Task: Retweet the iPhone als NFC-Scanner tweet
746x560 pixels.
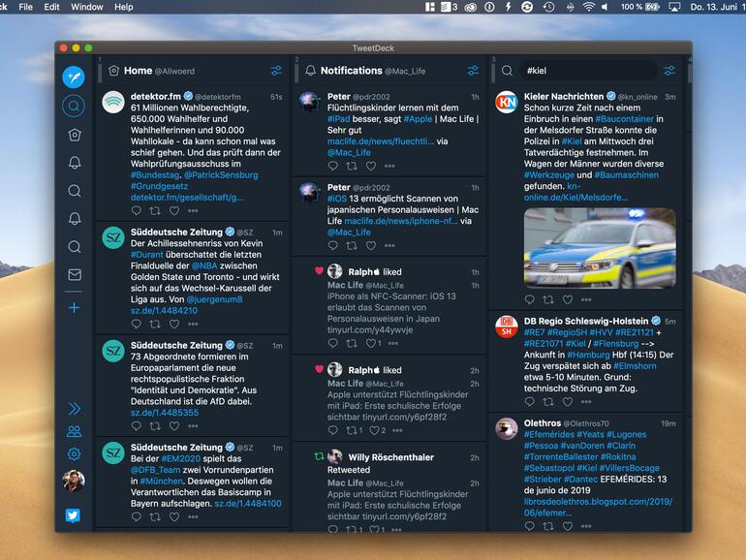Action: [352, 343]
